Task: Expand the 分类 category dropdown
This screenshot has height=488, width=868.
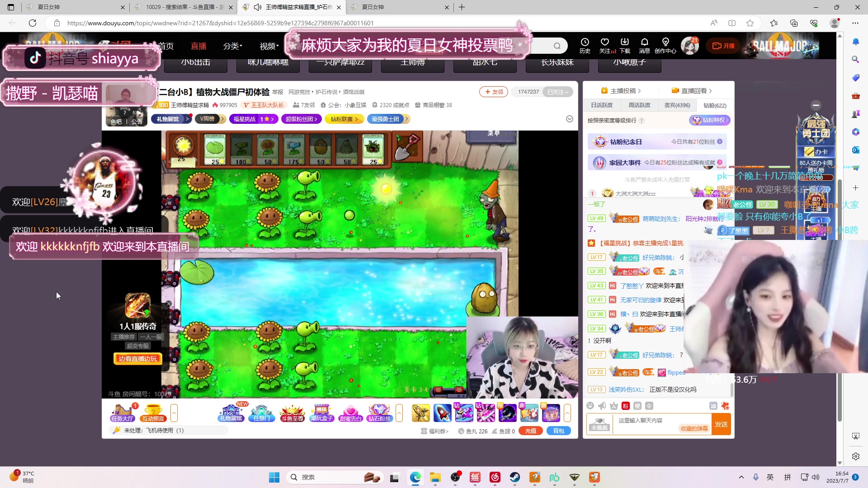Action: point(232,46)
